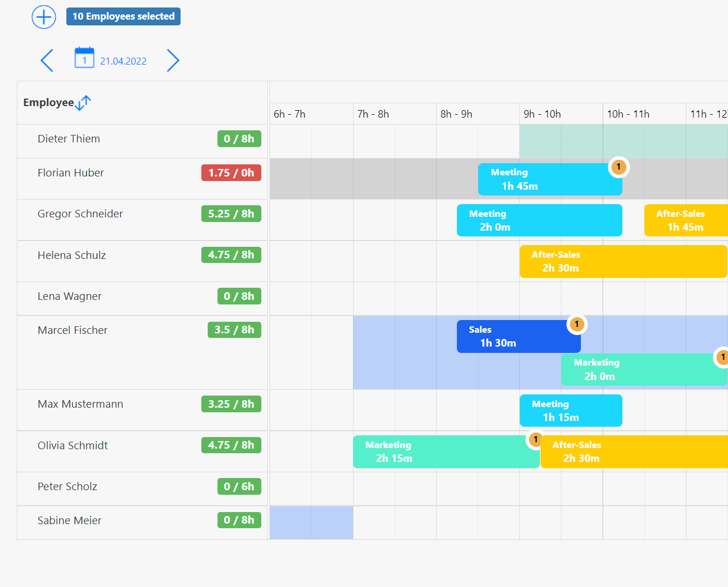Click the "1" badge on Marcel Fischer's Sales event
Image resolution: width=728 pixels, height=587 pixels.
(x=577, y=324)
